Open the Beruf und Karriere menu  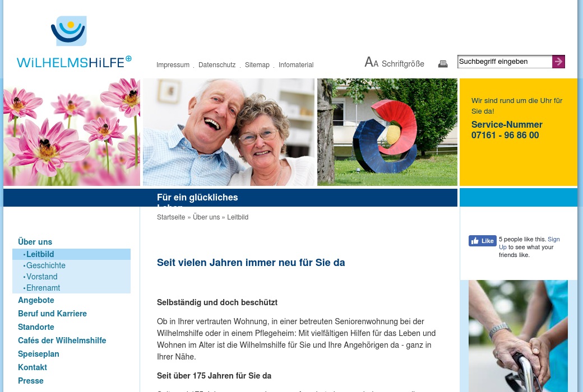point(52,314)
